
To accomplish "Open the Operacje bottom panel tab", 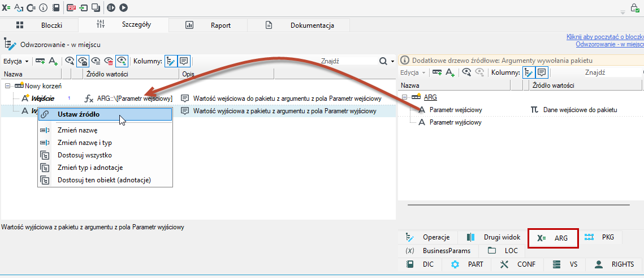I will pyautogui.click(x=429, y=237).
